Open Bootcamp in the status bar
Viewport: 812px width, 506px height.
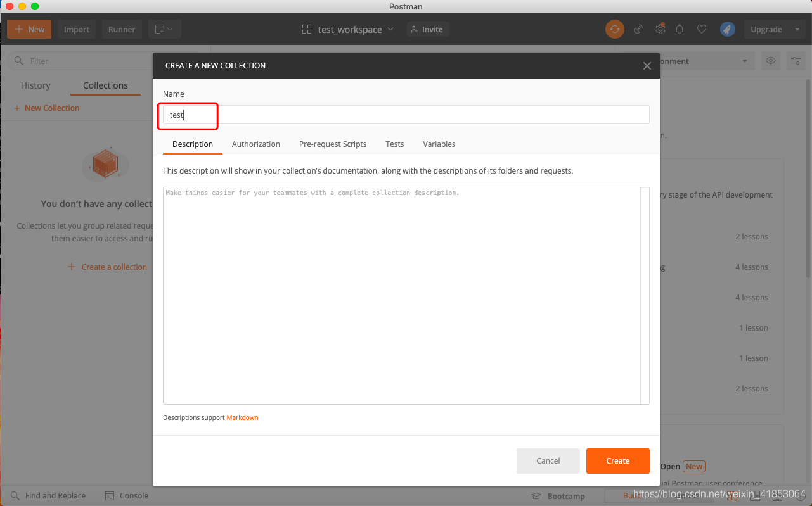point(558,496)
